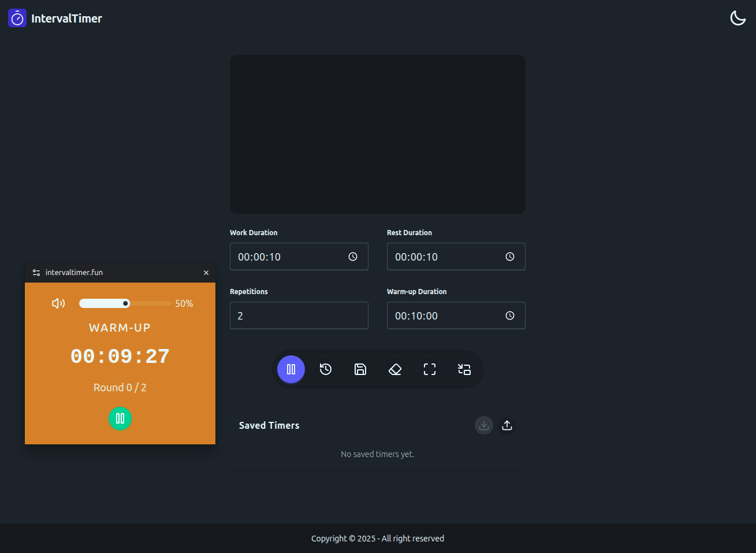Open the Reset timer control

(x=325, y=369)
